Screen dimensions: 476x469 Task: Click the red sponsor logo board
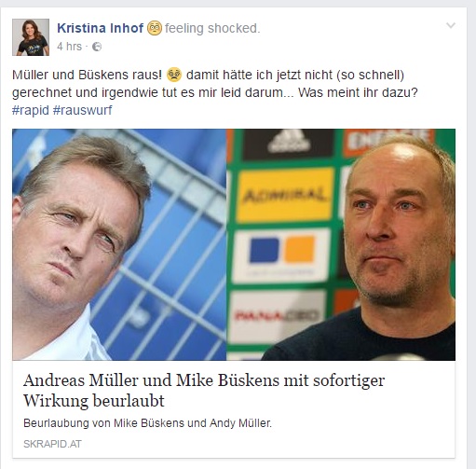tap(277, 315)
